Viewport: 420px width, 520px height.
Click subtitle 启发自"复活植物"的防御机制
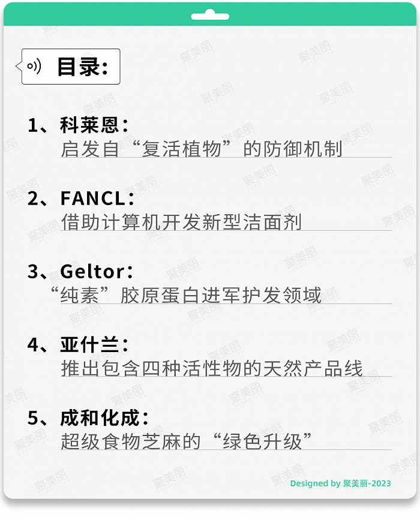click(x=202, y=149)
